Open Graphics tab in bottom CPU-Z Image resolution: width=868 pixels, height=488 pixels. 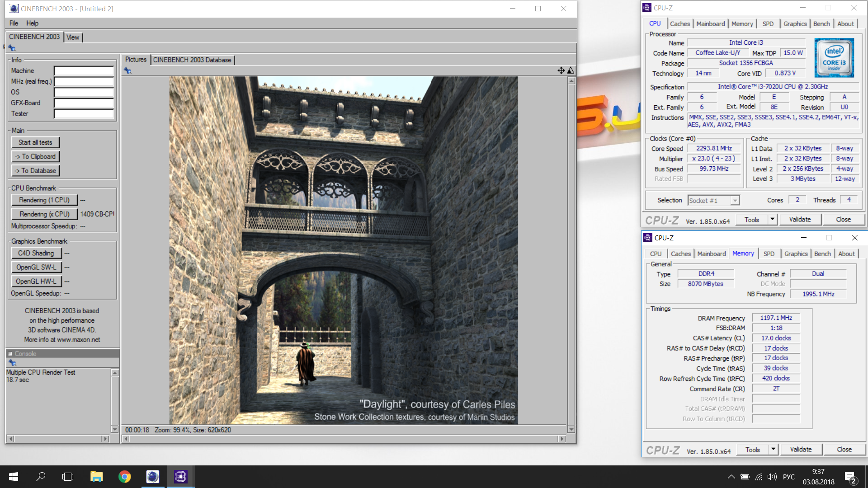(x=796, y=254)
